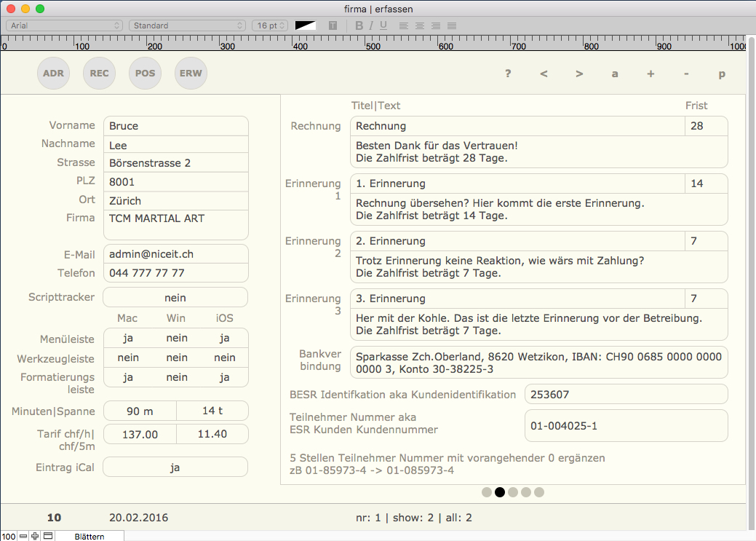
Task: Select the POS round button
Action: coord(145,74)
